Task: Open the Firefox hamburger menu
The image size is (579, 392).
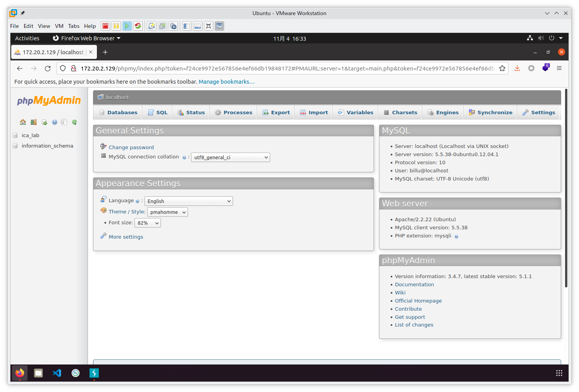Action: pos(559,68)
